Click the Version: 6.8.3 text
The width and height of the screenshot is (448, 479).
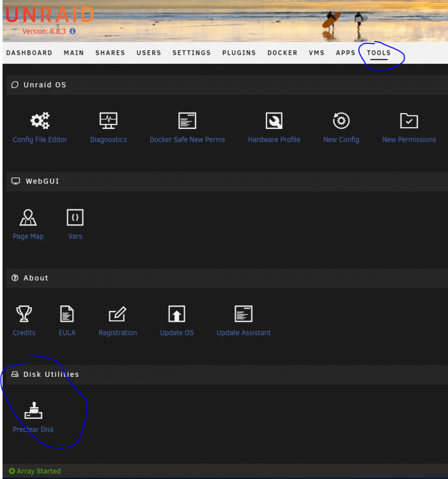click(44, 31)
